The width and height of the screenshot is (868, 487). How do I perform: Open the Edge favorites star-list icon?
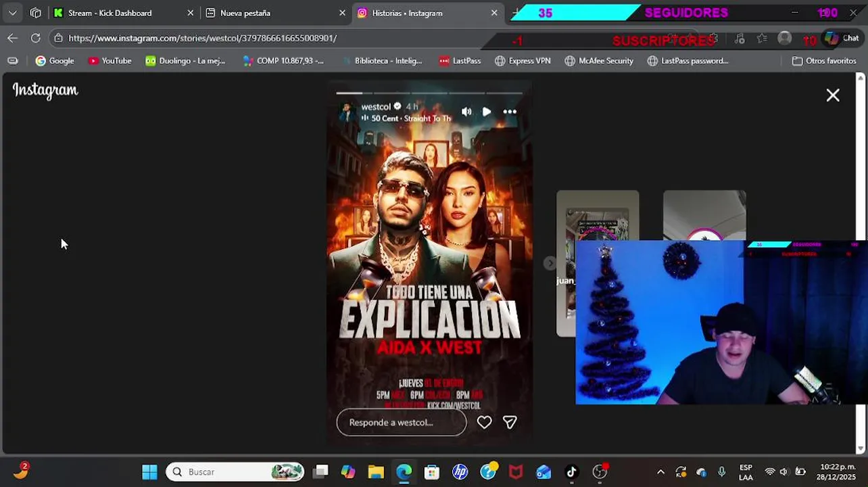762,39
